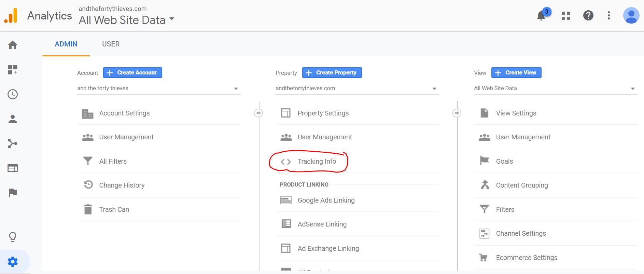644x274 pixels.
Task: Click the AdSense Linking icon
Action: click(286, 224)
